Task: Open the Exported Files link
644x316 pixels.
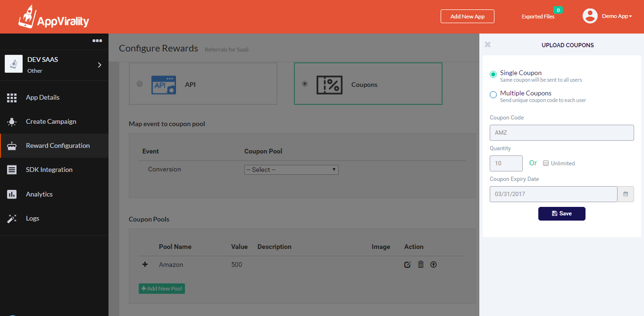Action: coord(538,17)
